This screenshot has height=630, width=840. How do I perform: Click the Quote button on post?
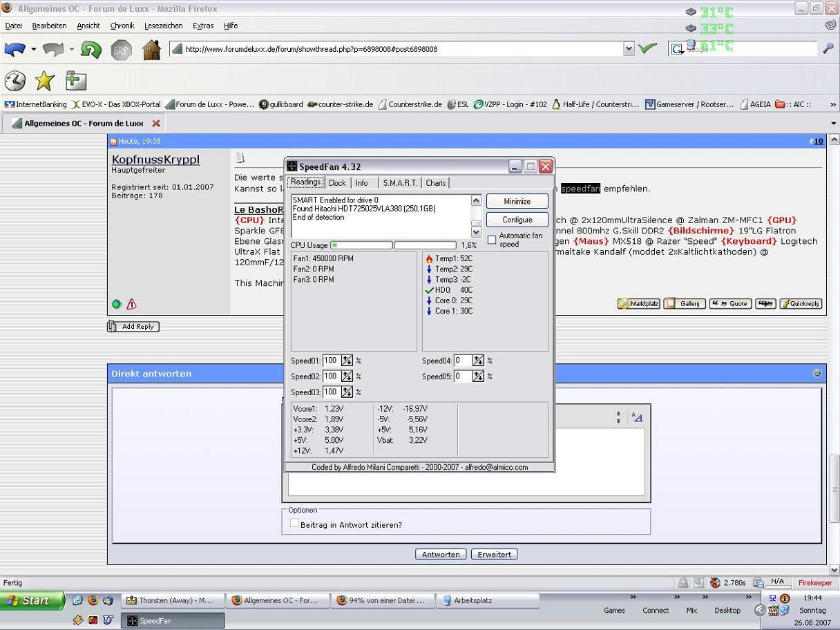[731, 303]
